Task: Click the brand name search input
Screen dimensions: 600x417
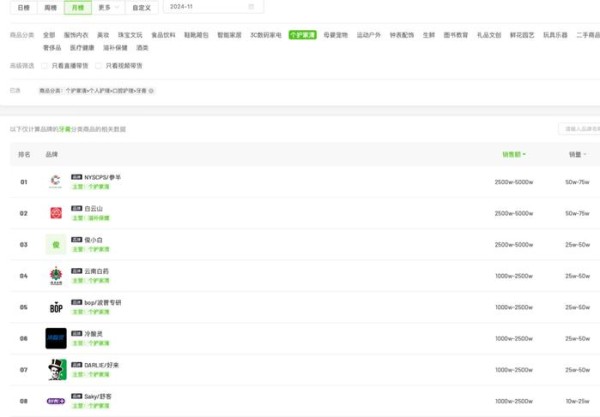Action: tap(579, 129)
